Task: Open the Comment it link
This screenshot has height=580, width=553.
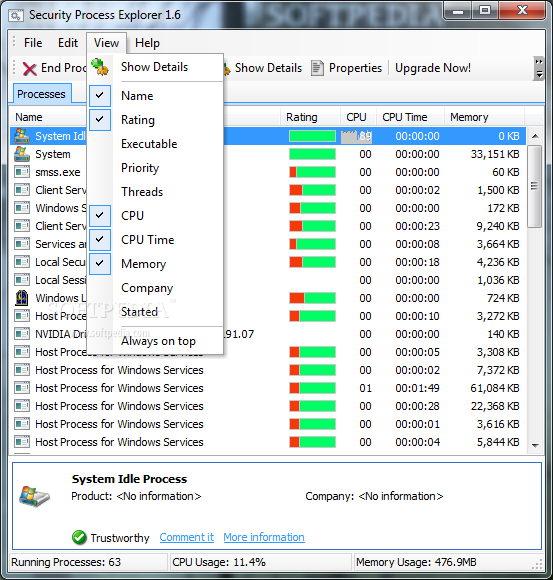Action: coord(186,537)
